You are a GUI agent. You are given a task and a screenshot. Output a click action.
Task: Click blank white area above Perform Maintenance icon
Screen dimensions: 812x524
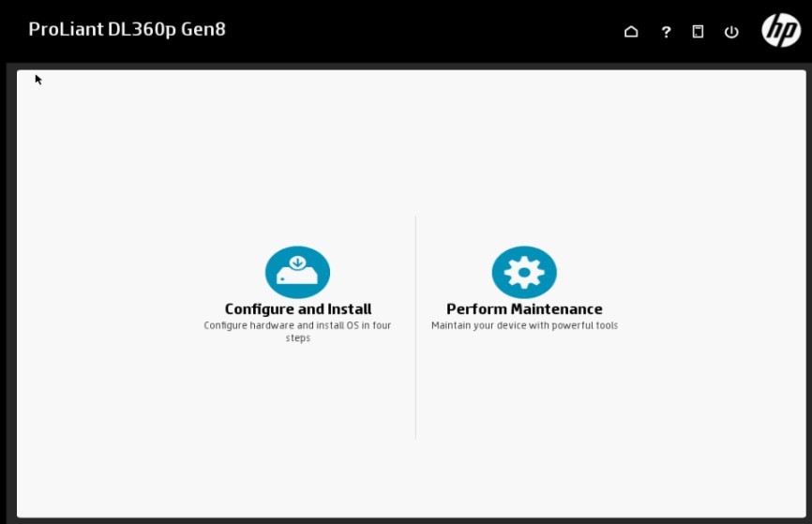(x=524, y=159)
